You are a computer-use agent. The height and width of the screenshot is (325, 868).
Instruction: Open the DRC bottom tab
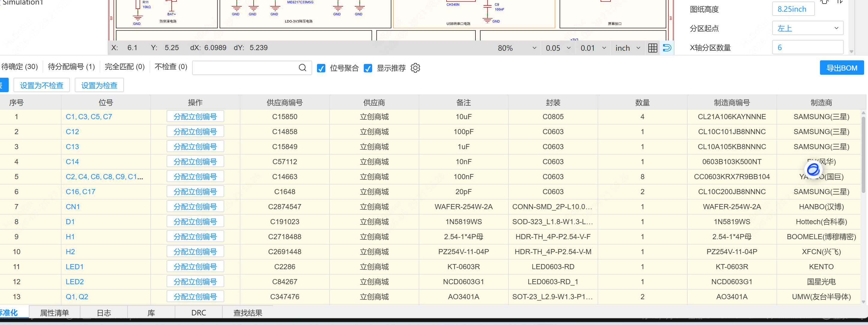coord(198,312)
